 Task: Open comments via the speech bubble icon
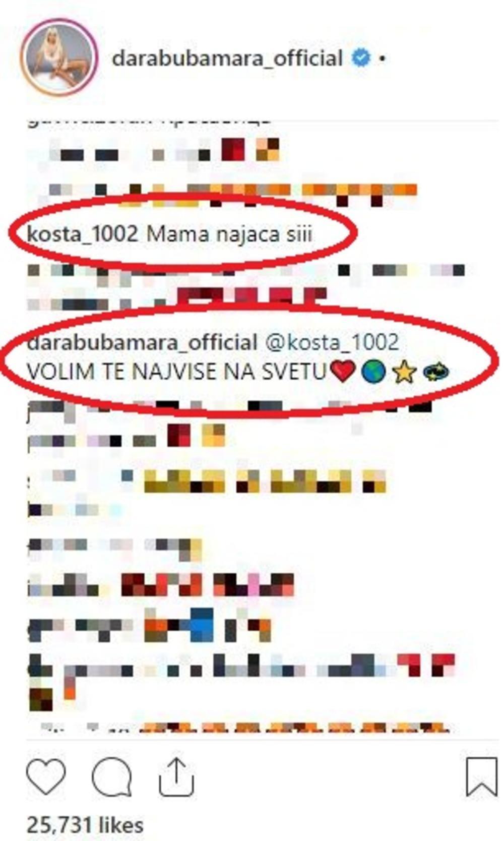coord(112,776)
